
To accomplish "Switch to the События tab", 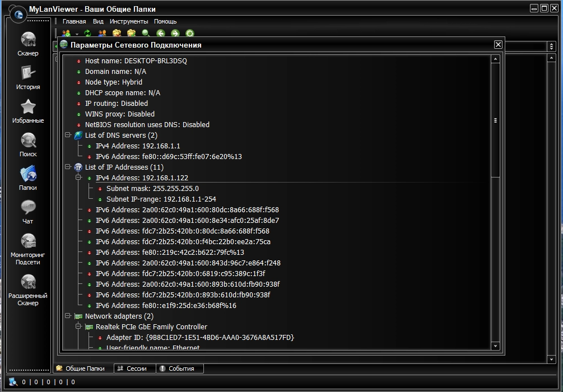I will [x=180, y=368].
